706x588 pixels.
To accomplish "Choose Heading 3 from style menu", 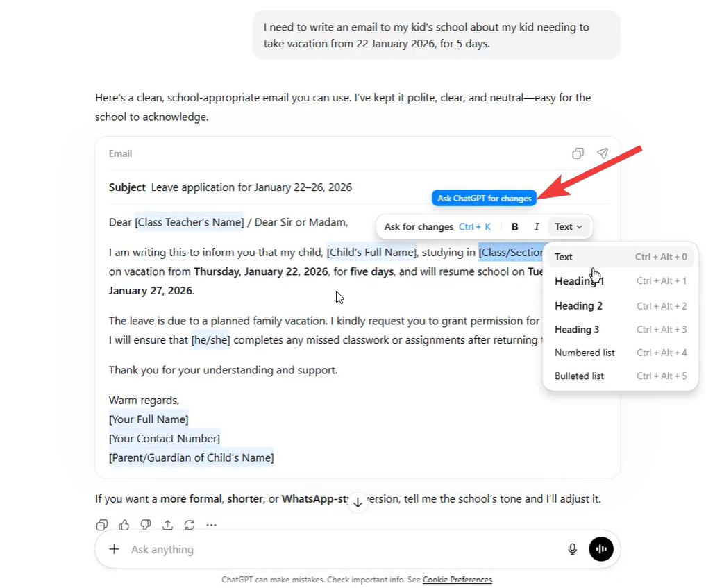I will click(x=621, y=330).
